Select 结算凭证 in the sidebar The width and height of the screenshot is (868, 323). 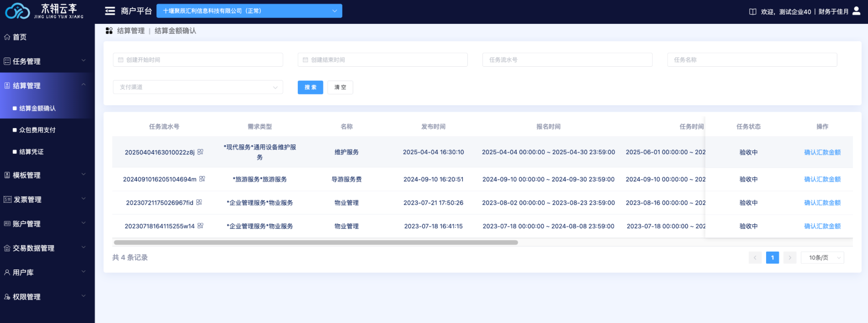pyautogui.click(x=32, y=151)
